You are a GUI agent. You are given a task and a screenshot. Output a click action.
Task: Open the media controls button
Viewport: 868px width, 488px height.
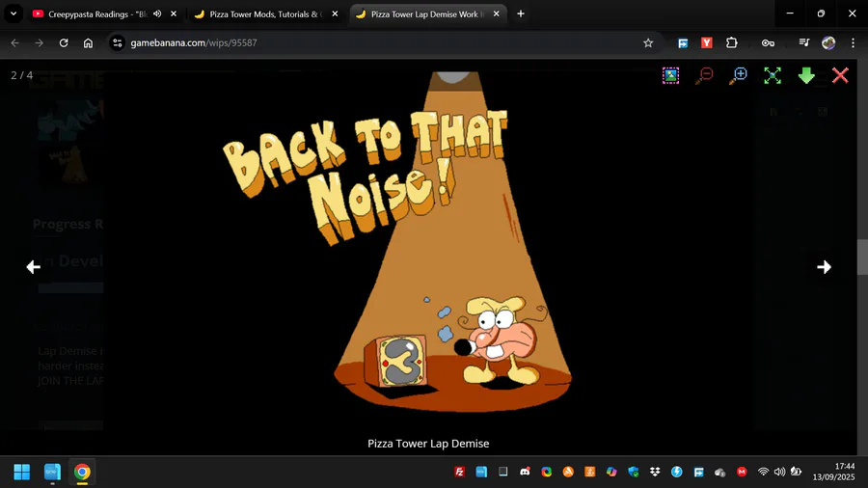click(x=803, y=42)
